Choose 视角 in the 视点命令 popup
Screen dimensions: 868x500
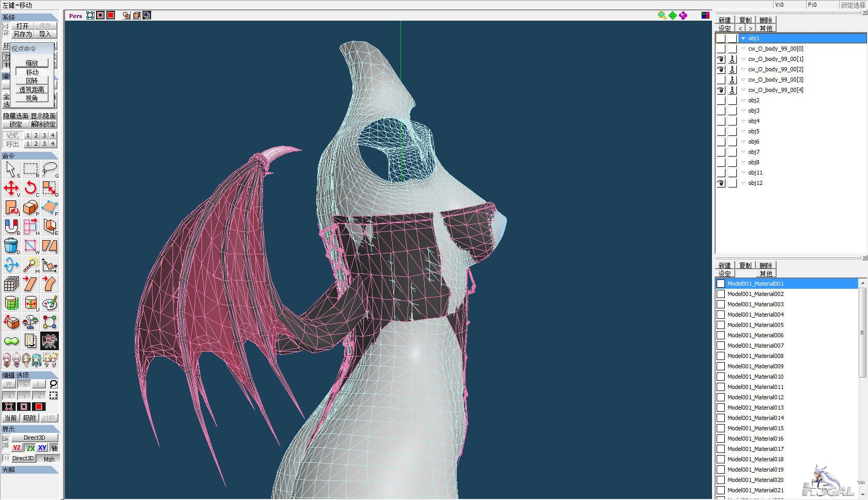click(x=32, y=98)
